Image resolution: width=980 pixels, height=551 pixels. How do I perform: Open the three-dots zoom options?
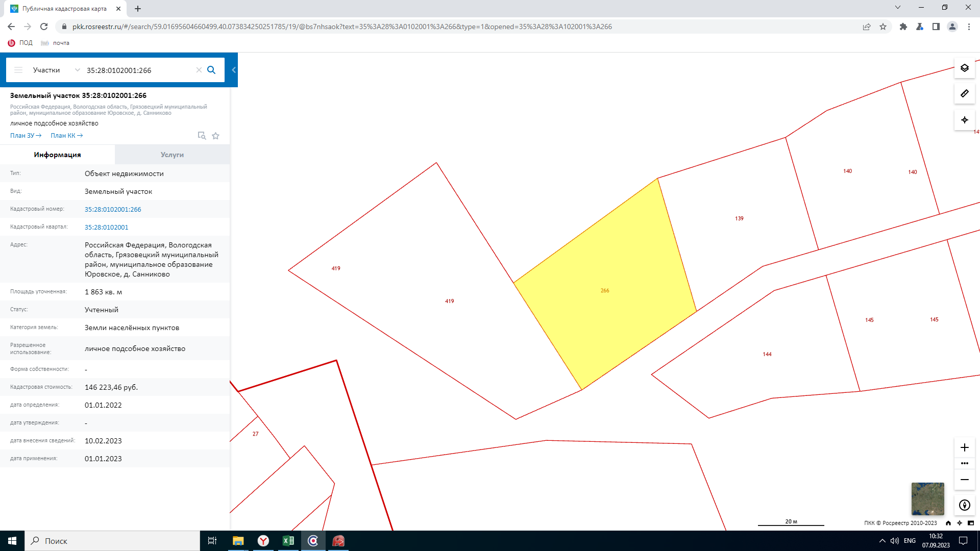coord(964,463)
